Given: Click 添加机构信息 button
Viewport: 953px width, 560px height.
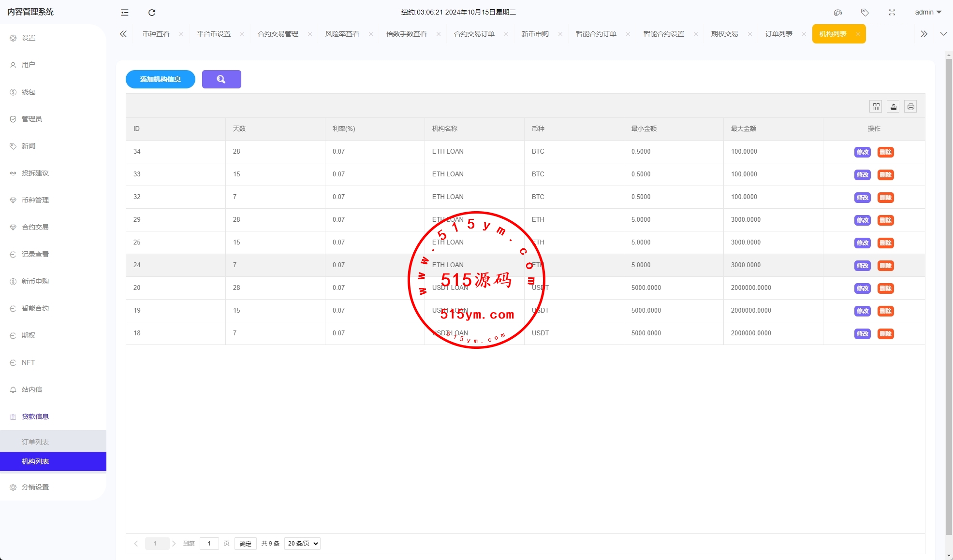Looking at the screenshot, I should click(161, 79).
